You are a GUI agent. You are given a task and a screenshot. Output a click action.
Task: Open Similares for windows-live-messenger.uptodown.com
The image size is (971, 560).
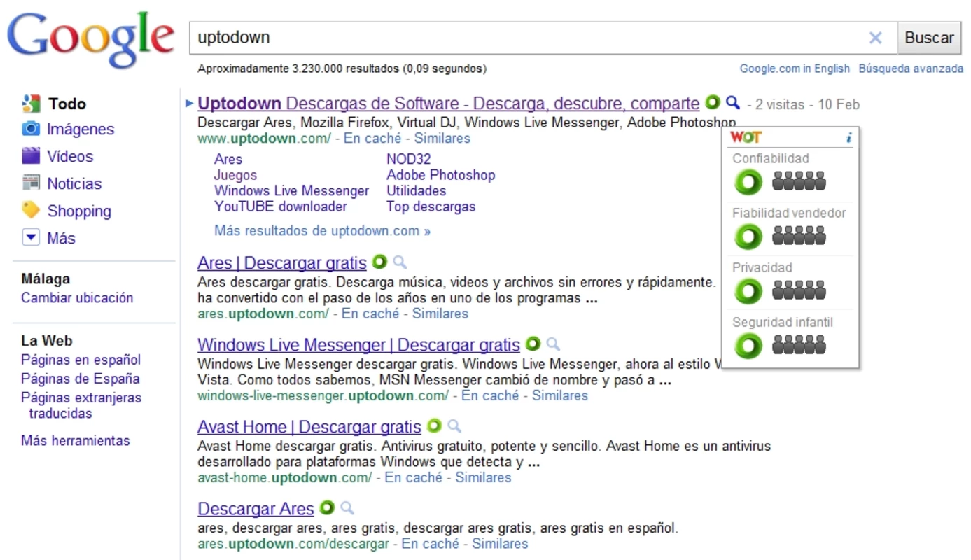point(560,395)
